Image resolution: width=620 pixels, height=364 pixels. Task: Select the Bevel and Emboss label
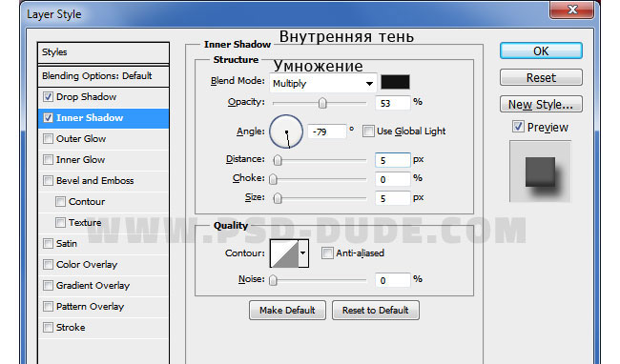[94, 180]
